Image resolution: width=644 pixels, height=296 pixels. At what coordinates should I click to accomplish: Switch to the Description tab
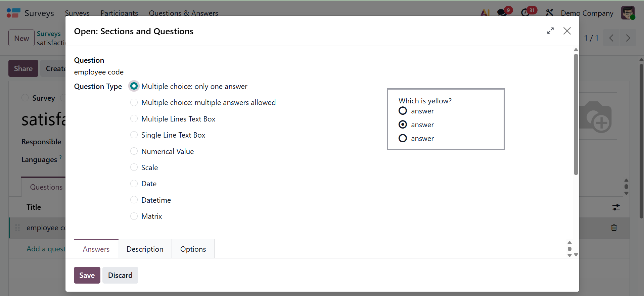coord(145,249)
